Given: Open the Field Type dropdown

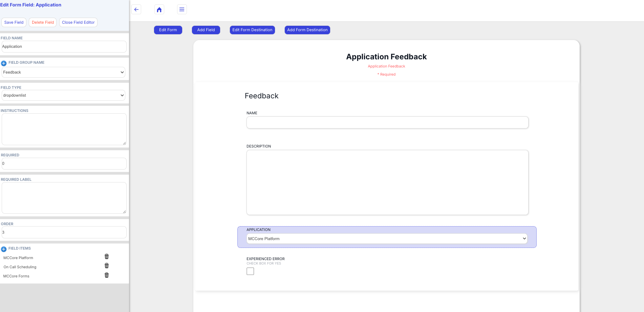Looking at the screenshot, I should (63, 95).
